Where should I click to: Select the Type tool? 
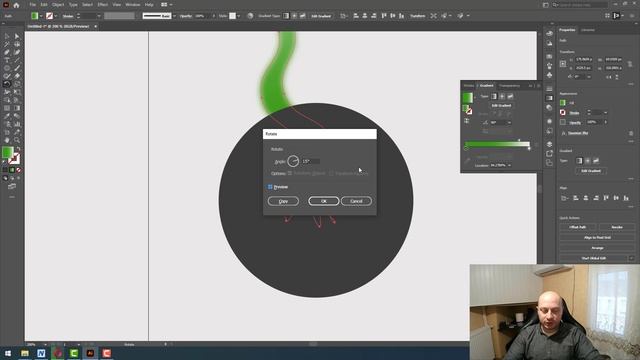point(7,60)
